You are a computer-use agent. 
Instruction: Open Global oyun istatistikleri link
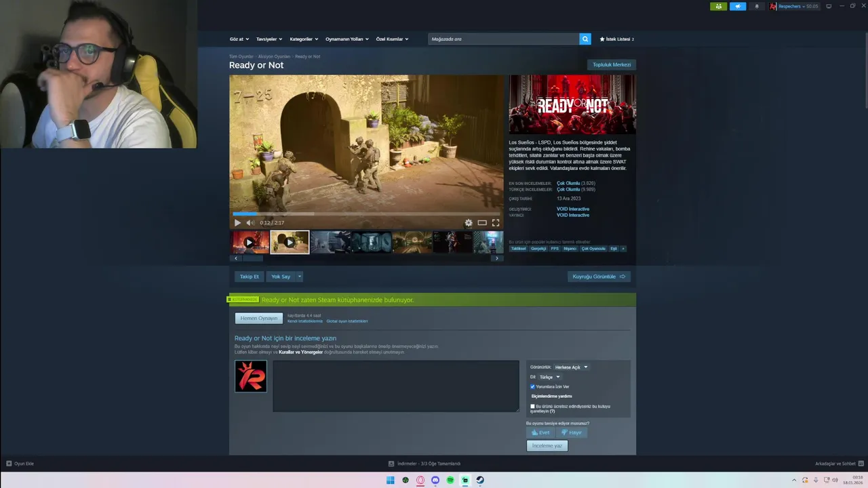(x=347, y=321)
